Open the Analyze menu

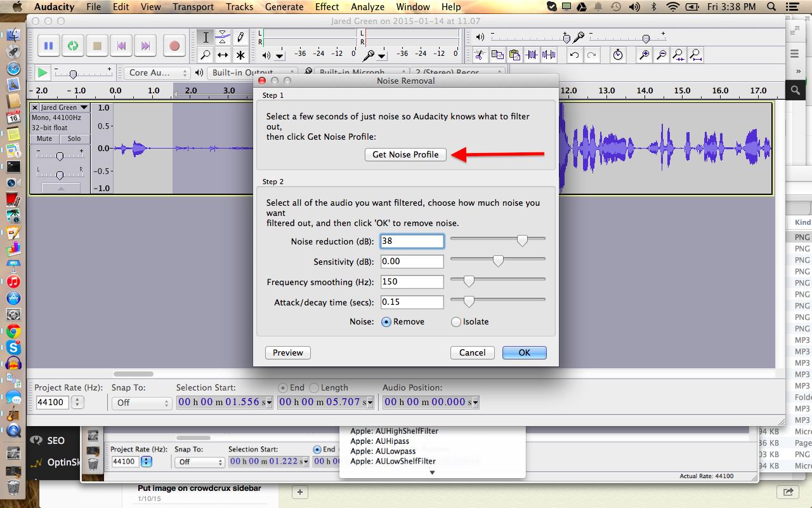click(368, 7)
